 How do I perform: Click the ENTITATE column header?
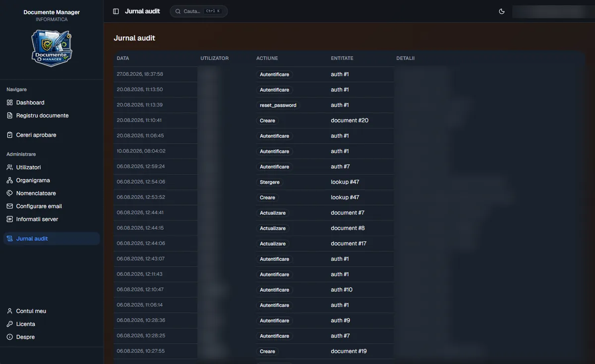(x=342, y=58)
